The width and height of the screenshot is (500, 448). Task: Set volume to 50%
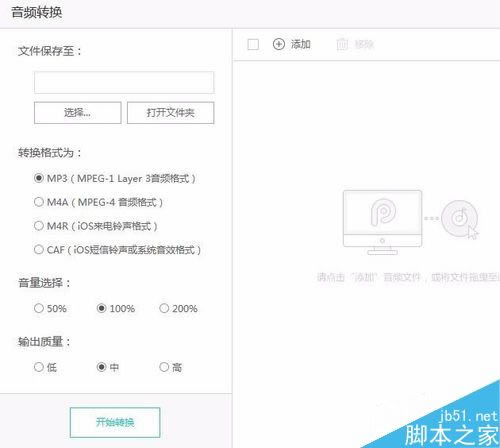pos(39,308)
